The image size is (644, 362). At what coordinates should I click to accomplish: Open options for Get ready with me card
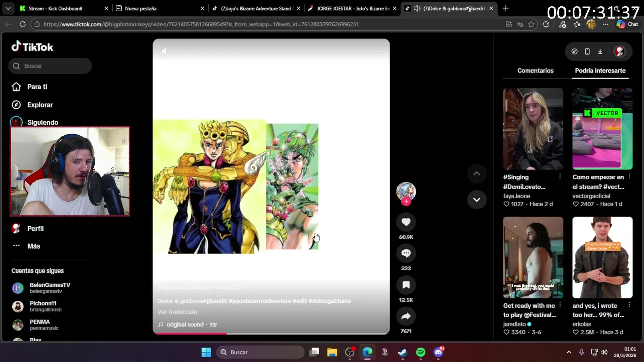[x=560, y=306]
